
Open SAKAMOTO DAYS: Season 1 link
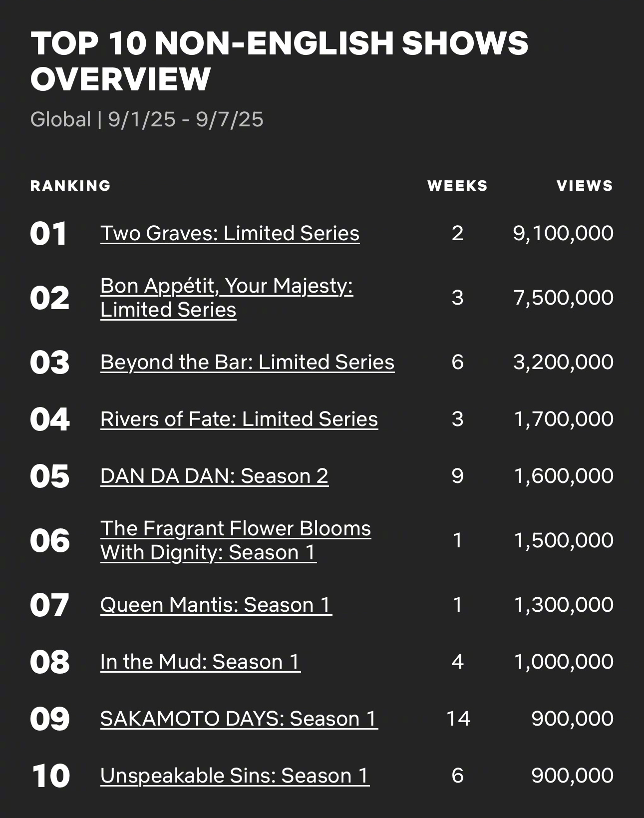click(239, 719)
